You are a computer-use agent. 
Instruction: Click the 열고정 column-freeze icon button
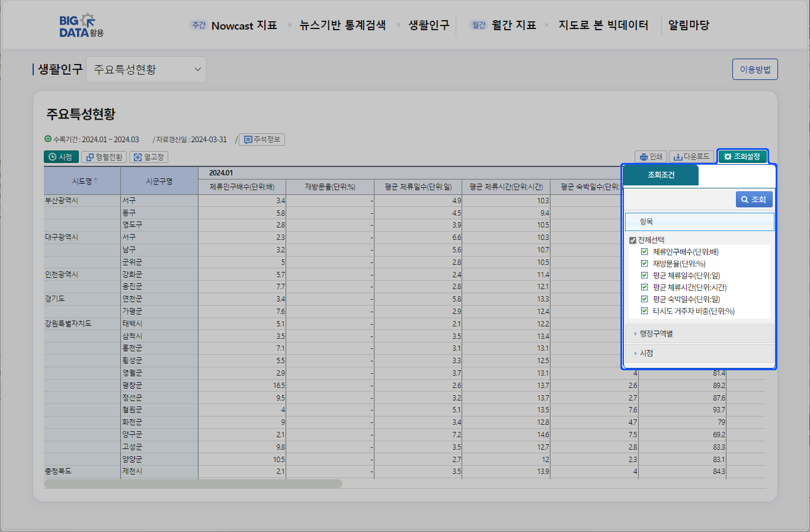[x=149, y=157]
